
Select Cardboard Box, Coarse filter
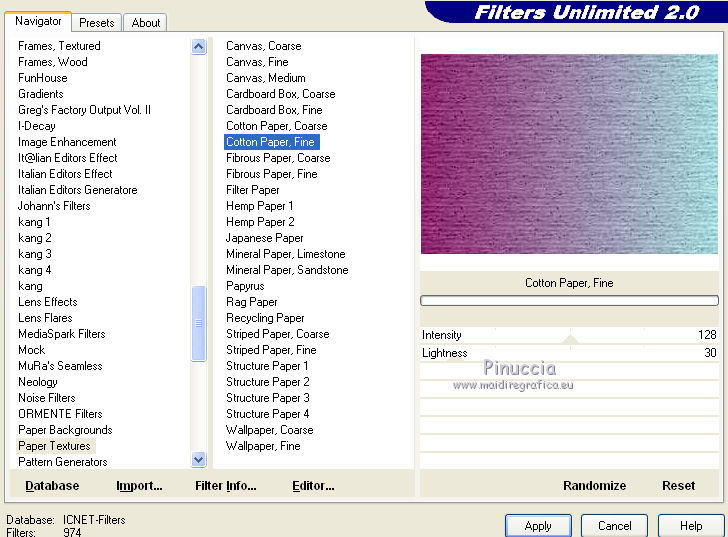click(x=280, y=94)
